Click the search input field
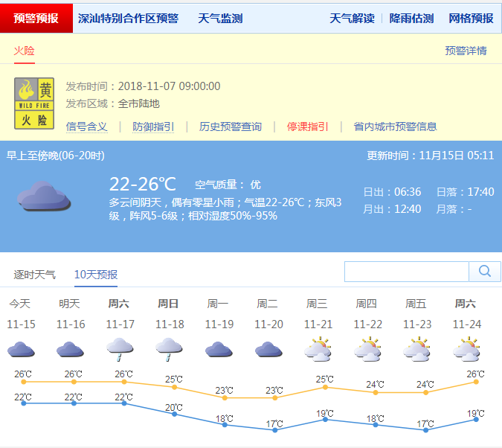Viewport: 502px width, 448px height. tap(406, 271)
